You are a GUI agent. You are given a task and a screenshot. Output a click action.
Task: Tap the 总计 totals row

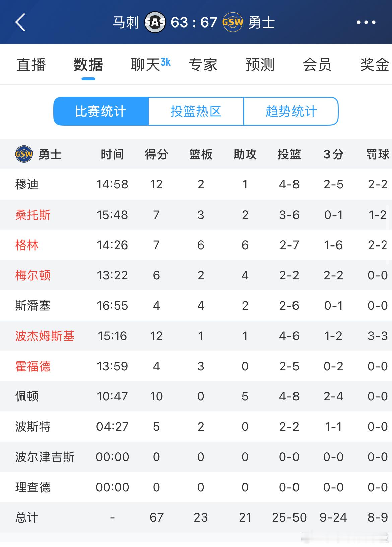tap(27, 517)
